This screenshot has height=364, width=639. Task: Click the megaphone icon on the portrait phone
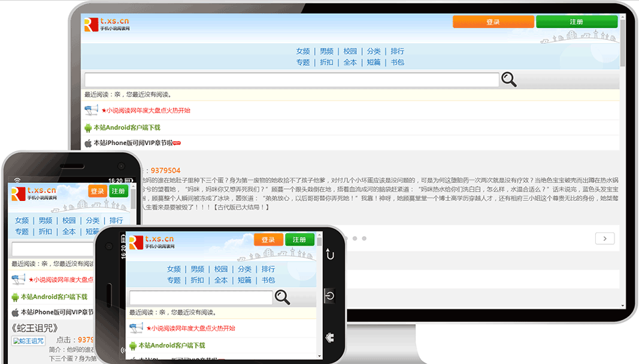tap(19, 279)
